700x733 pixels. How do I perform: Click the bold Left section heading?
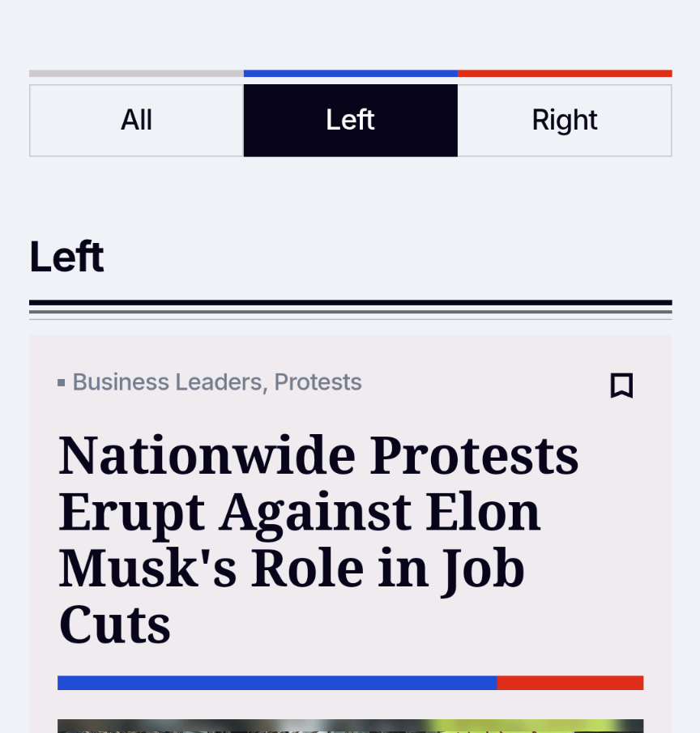[67, 257]
